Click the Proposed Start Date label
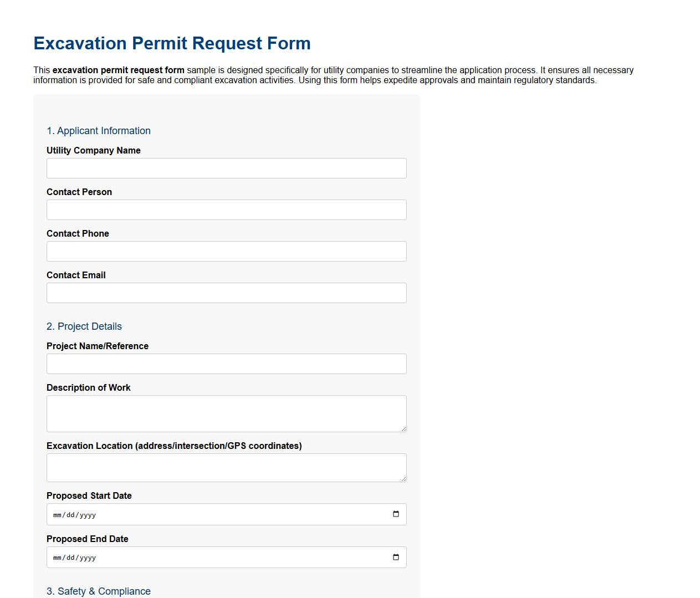 click(x=89, y=495)
